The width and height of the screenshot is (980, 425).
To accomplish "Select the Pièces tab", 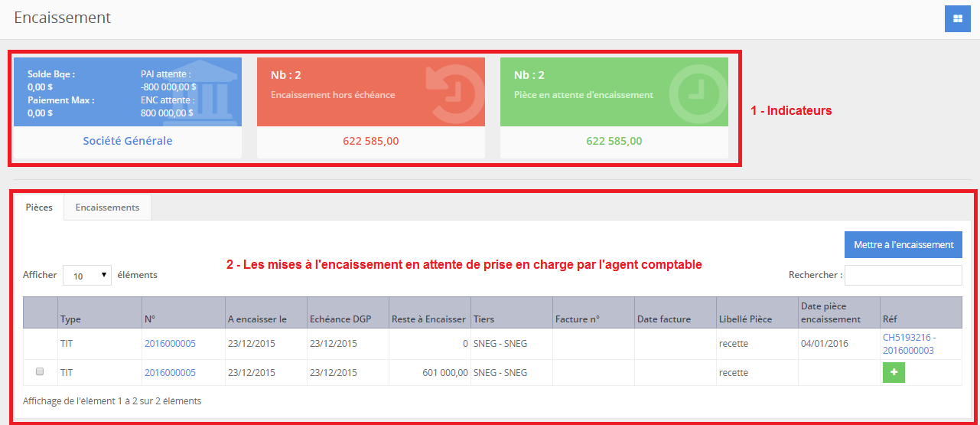I will point(39,208).
